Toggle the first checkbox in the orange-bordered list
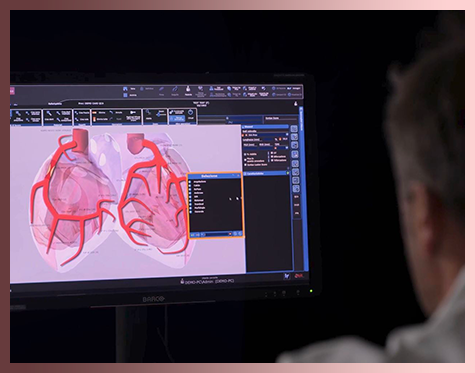 [190, 182]
